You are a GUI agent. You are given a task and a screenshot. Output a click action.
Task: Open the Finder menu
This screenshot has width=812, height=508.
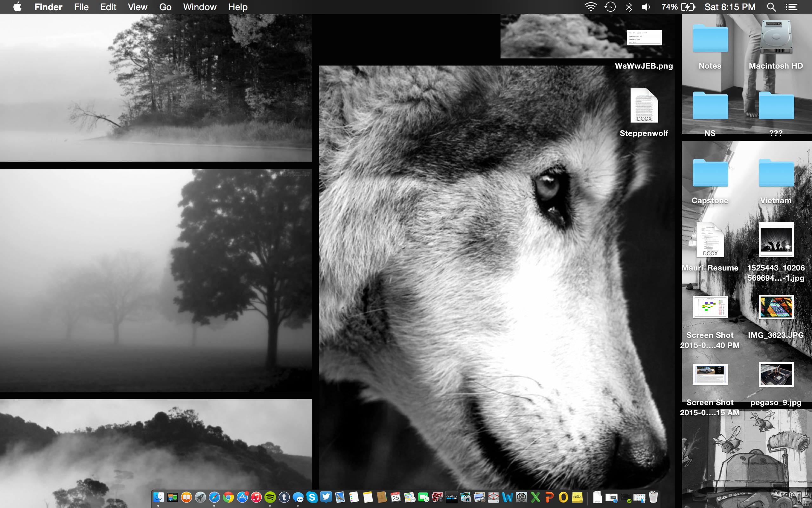pyautogui.click(x=48, y=7)
